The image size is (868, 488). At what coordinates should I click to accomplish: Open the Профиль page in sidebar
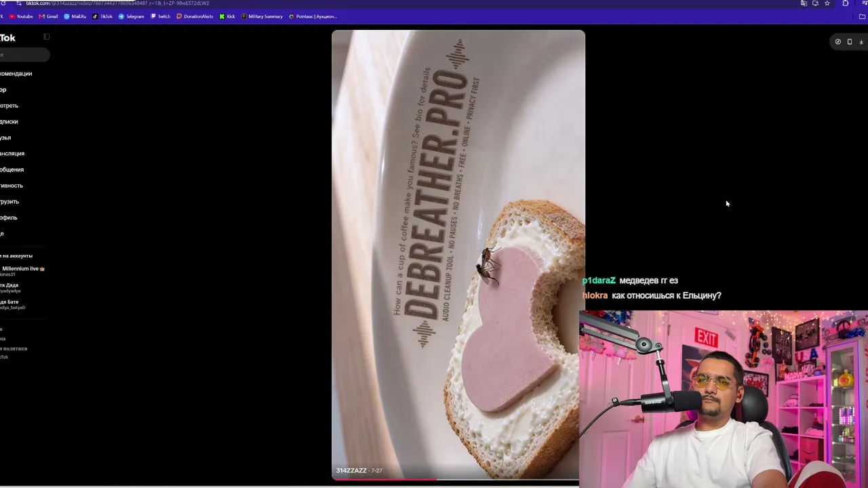click(x=9, y=218)
